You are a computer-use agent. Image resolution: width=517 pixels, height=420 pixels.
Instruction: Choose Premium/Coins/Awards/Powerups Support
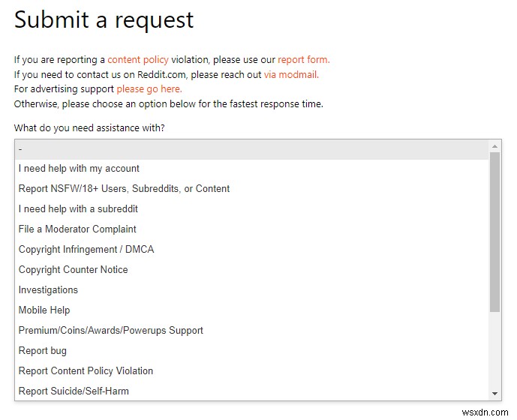coord(110,331)
